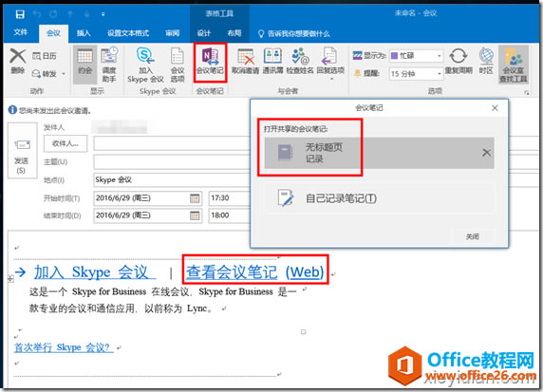Click the Time Zones globe icon
The image size is (543, 392).
click(x=486, y=56)
